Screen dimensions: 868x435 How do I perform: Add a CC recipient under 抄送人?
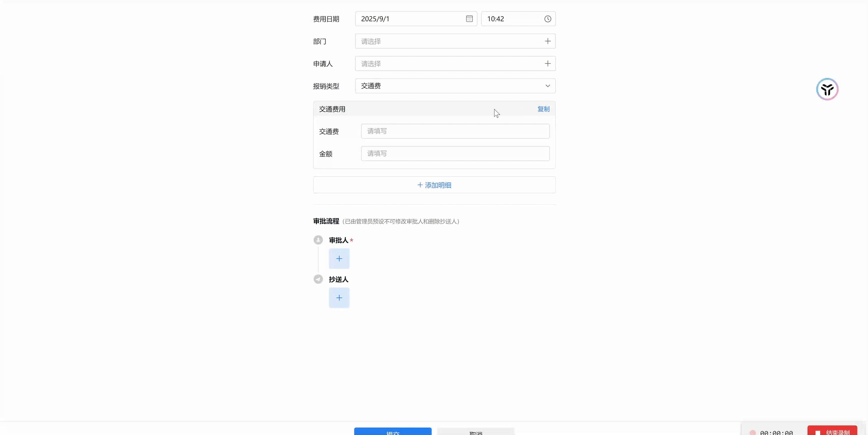[x=339, y=298]
